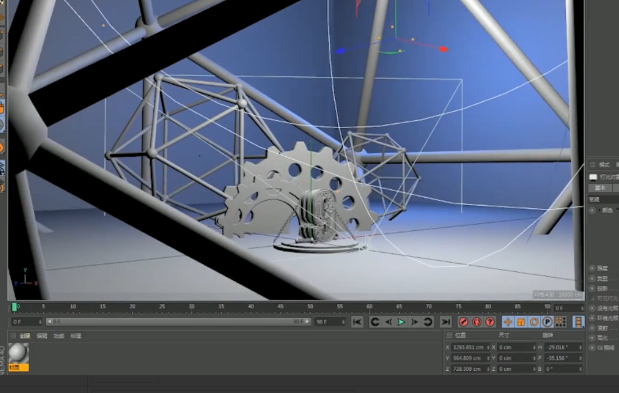This screenshot has width=619, height=393.
Task: Click the preview range slider bar
Action: pos(179,322)
